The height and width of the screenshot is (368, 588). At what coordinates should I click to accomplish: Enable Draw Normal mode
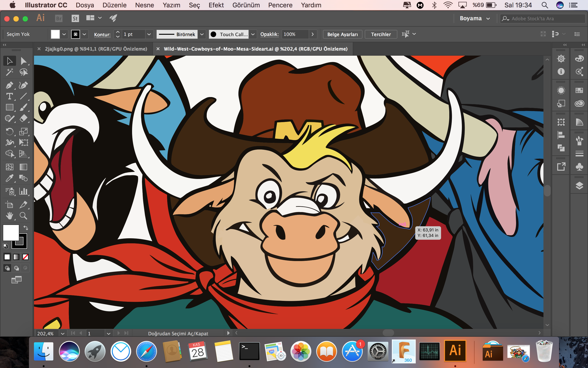pos(7,268)
